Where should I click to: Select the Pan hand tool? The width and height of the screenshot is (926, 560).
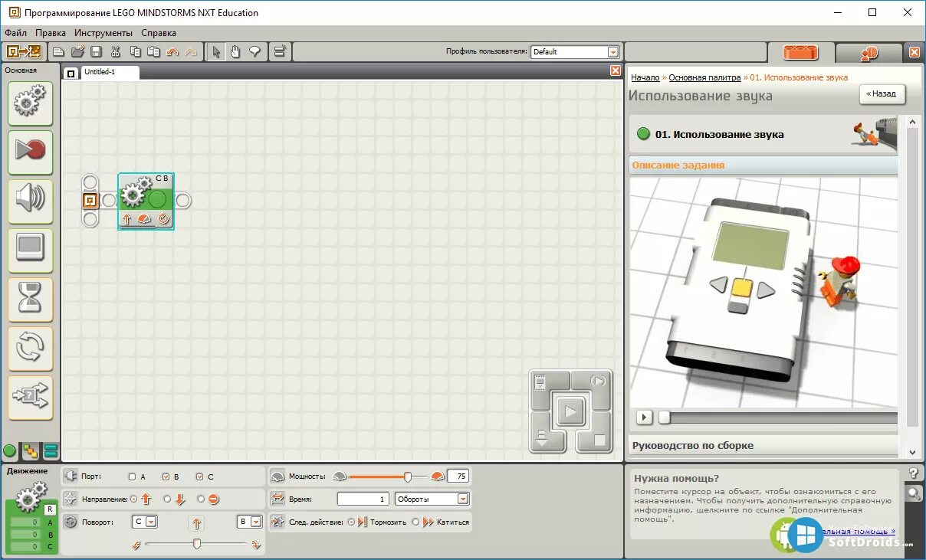(235, 51)
